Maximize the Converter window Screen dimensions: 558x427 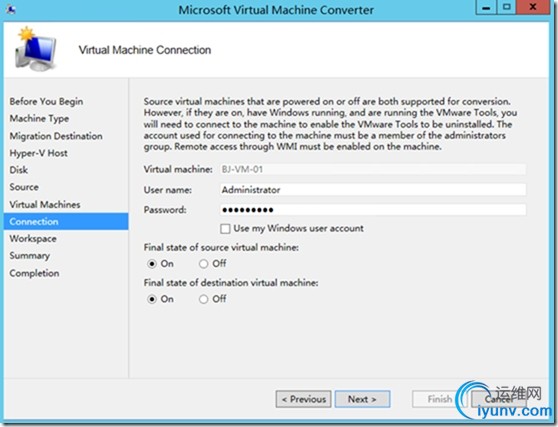click(x=507, y=7)
